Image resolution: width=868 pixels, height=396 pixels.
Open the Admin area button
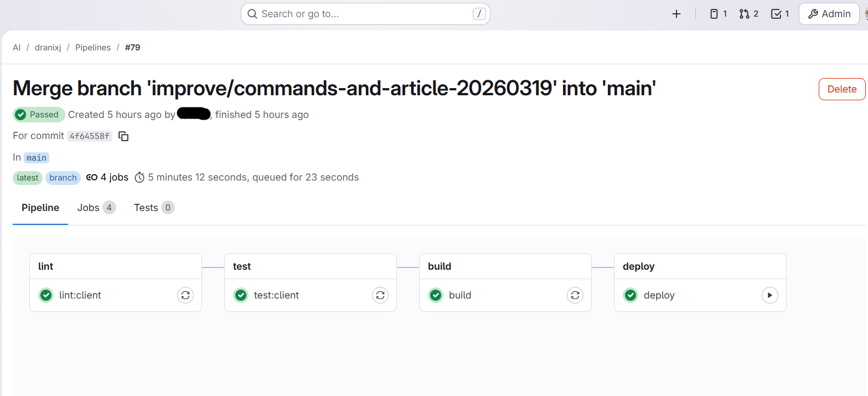[829, 14]
